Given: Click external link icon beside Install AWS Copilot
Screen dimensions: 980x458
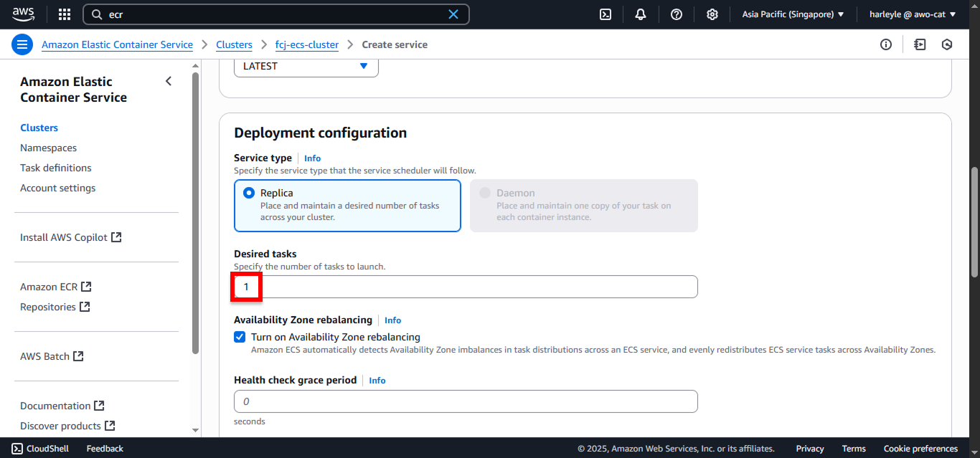Looking at the screenshot, I should point(116,237).
